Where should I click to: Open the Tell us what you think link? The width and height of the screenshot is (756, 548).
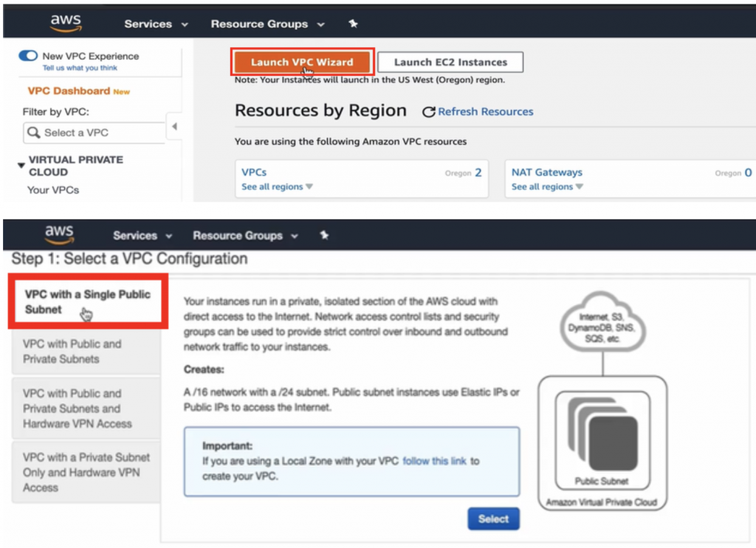[x=80, y=67]
